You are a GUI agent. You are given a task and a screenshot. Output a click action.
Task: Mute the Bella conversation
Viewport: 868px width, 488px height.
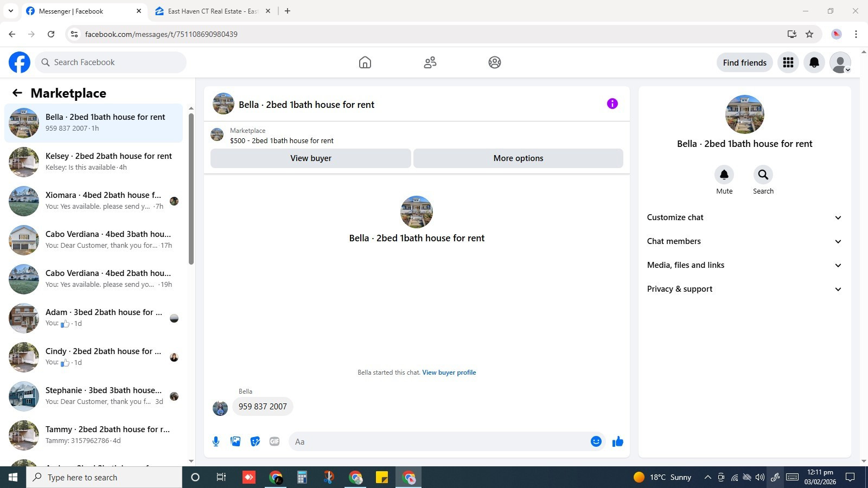(724, 175)
